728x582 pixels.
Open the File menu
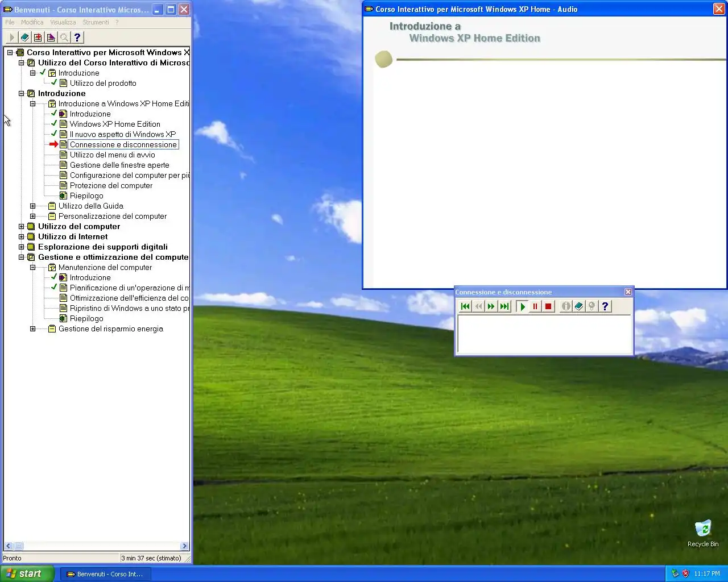click(10, 22)
